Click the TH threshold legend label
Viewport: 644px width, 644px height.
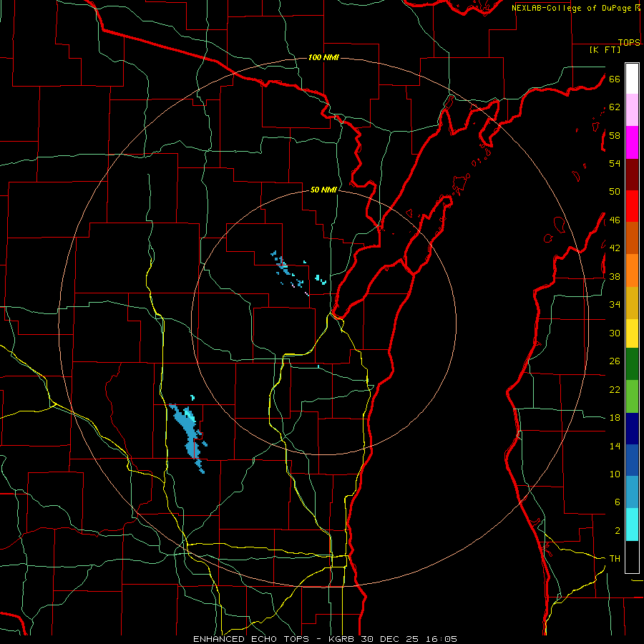[x=615, y=559]
